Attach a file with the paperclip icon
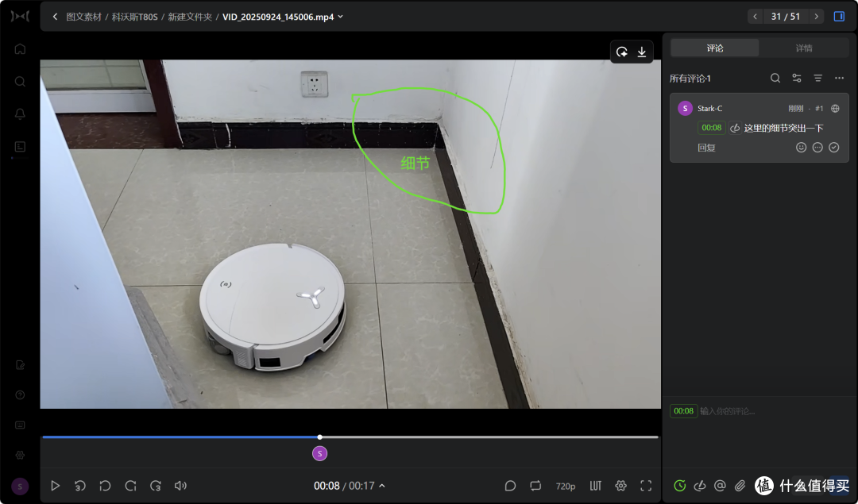 coord(740,486)
